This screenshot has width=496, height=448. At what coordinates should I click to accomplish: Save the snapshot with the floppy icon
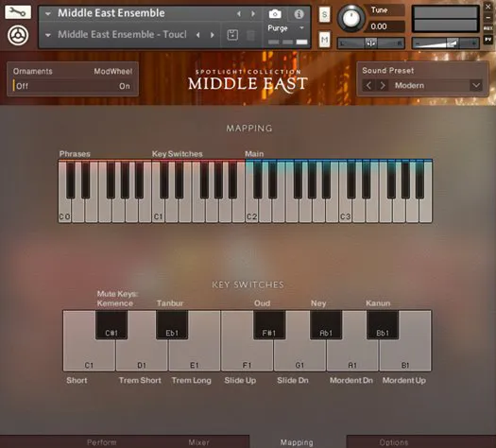click(x=232, y=35)
